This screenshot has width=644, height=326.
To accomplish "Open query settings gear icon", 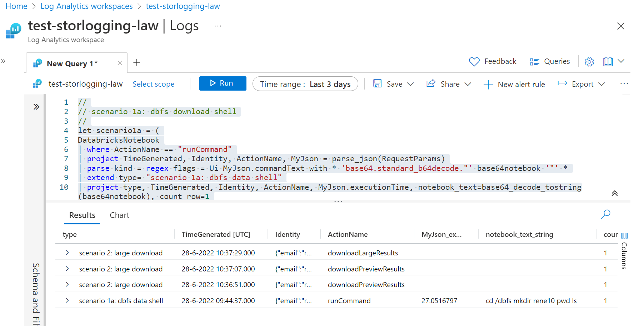I will 589,62.
